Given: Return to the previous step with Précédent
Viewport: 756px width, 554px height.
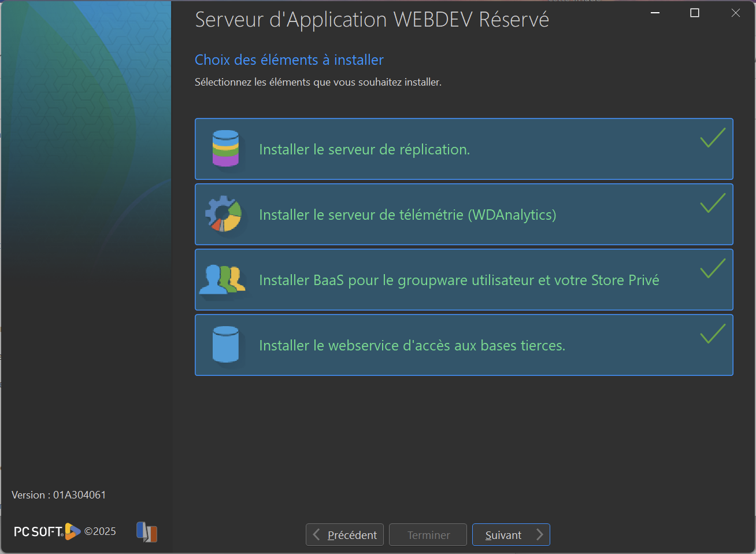Looking at the screenshot, I should coord(344,534).
